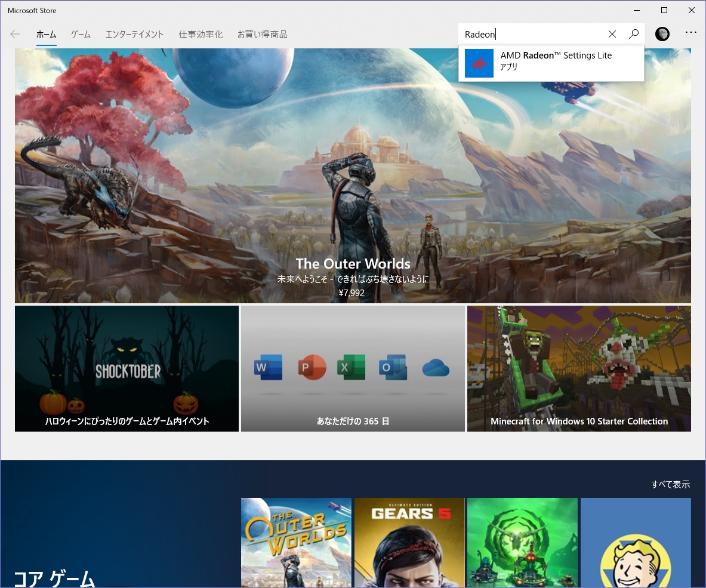This screenshot has width=706, height=588.
Task: Select the Outlook icon in the 365 tile
Action: click(393, 368)
